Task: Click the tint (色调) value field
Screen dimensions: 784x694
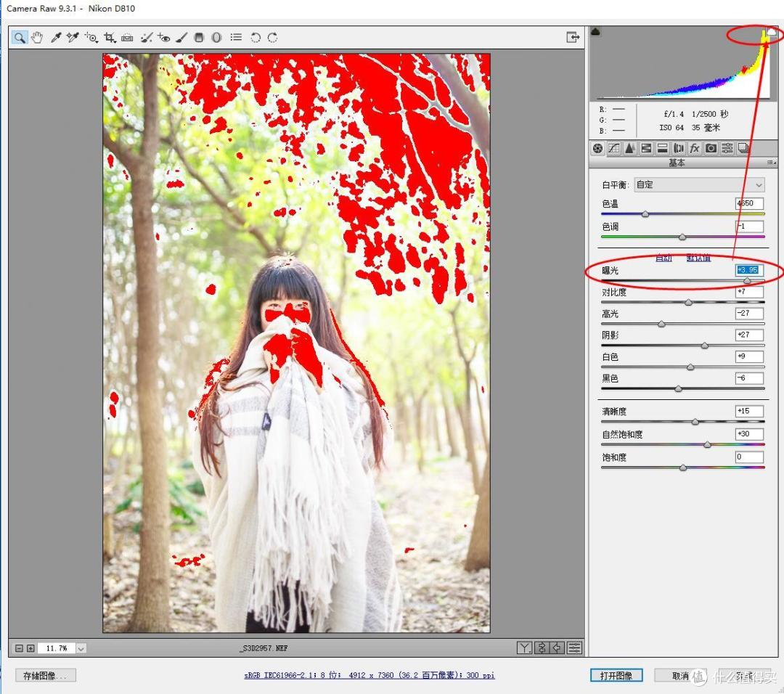Action: tap(749, 226)
